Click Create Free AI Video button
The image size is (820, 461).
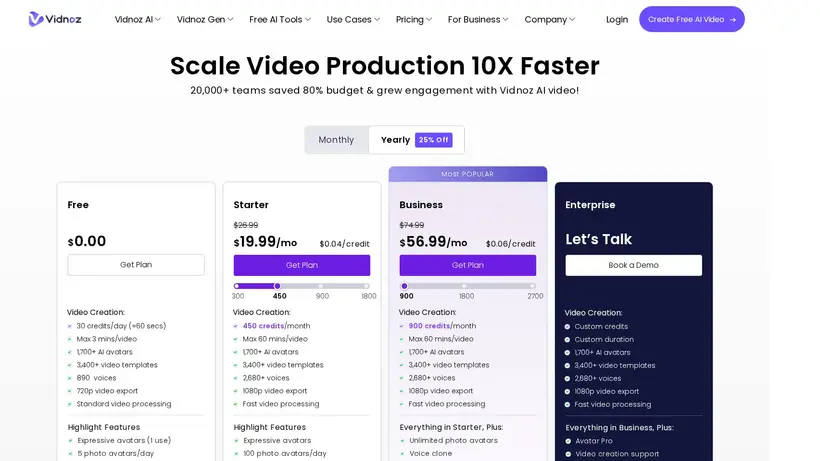[691, 19]
